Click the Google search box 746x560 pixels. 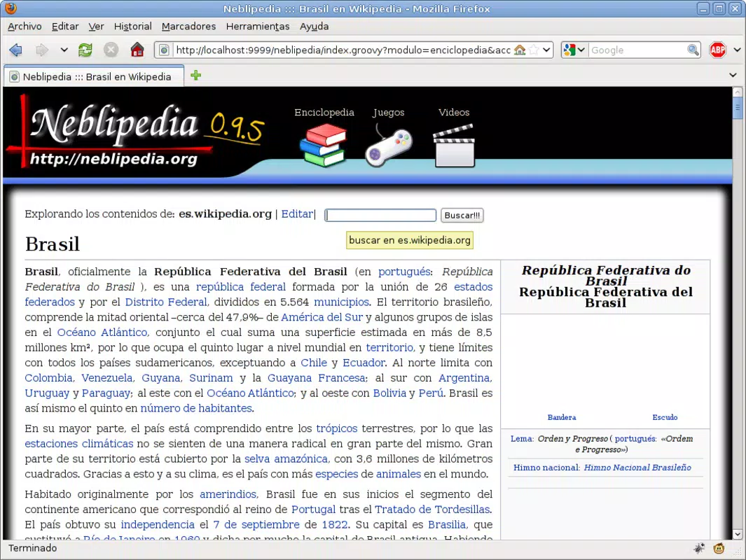tap(637, 50)
